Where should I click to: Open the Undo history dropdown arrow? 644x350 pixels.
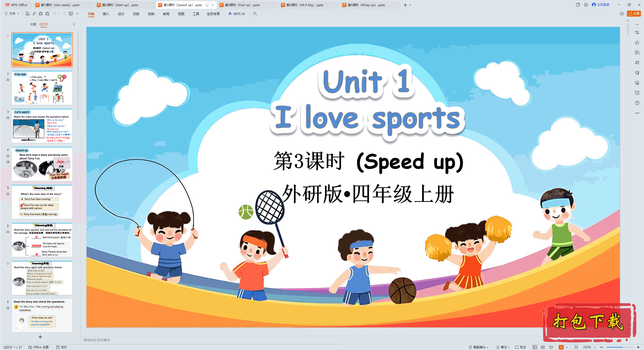[58, 14]
